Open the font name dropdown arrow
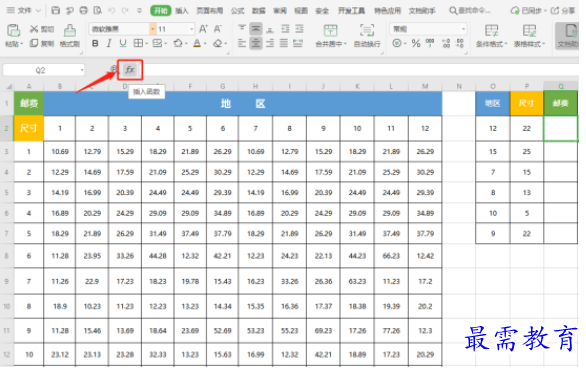 [152, 29]
